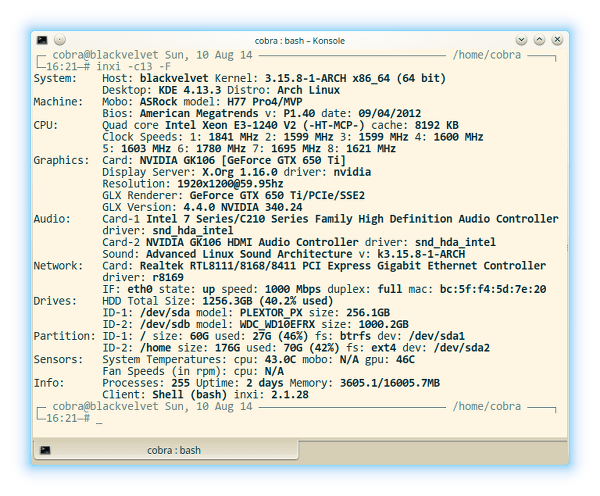Select the 'cobra : bash' tab
The width and height of the screenshot is (600, 496).
pyautogui.click(x=166, y=450)
